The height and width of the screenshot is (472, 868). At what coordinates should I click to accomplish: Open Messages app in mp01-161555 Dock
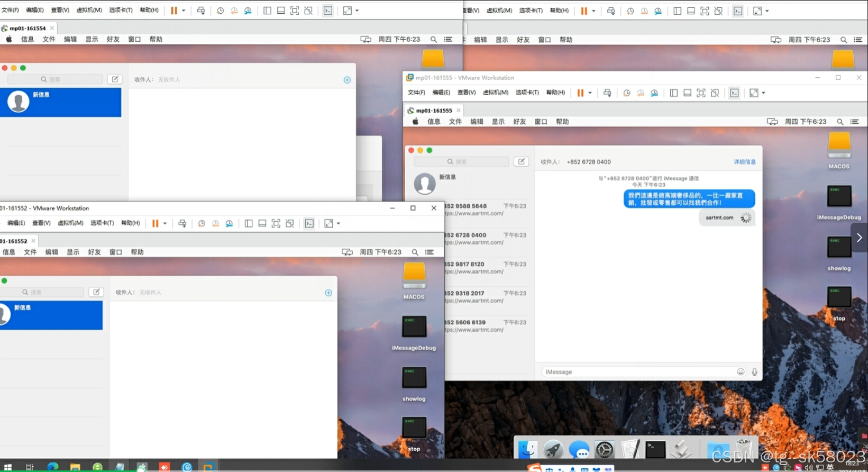(579, 450)
